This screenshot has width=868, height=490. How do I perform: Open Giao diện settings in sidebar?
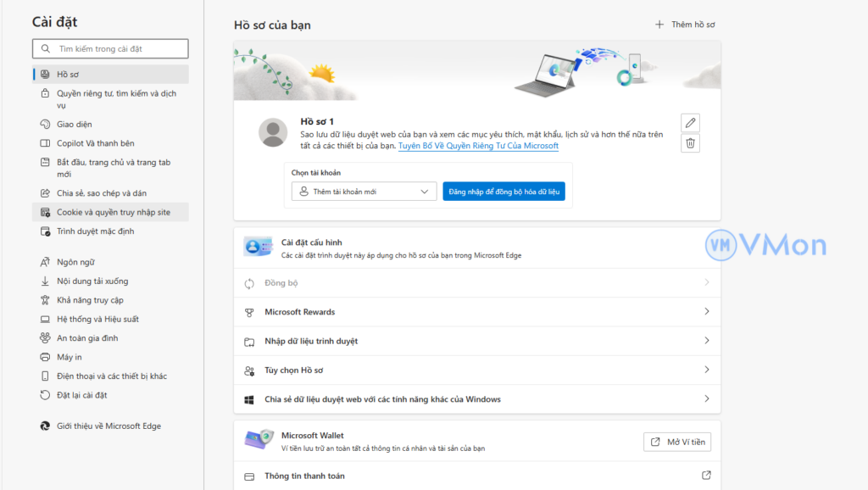[x=75, y=124]
